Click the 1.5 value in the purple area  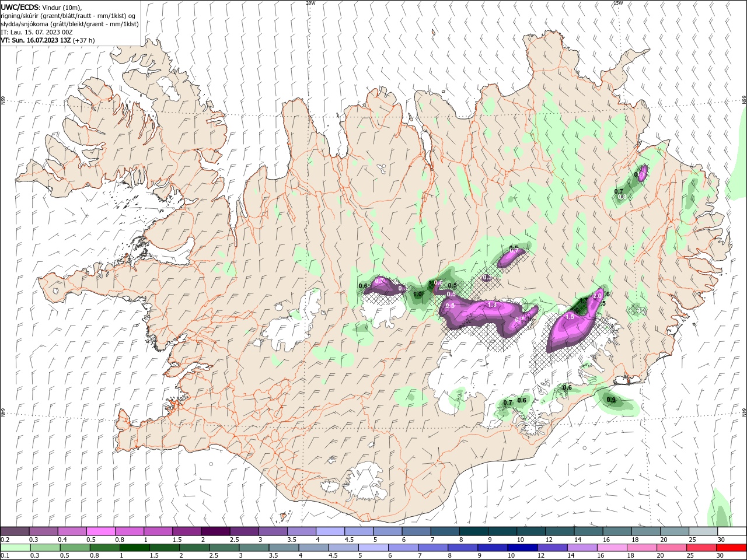tap(570, 316)
